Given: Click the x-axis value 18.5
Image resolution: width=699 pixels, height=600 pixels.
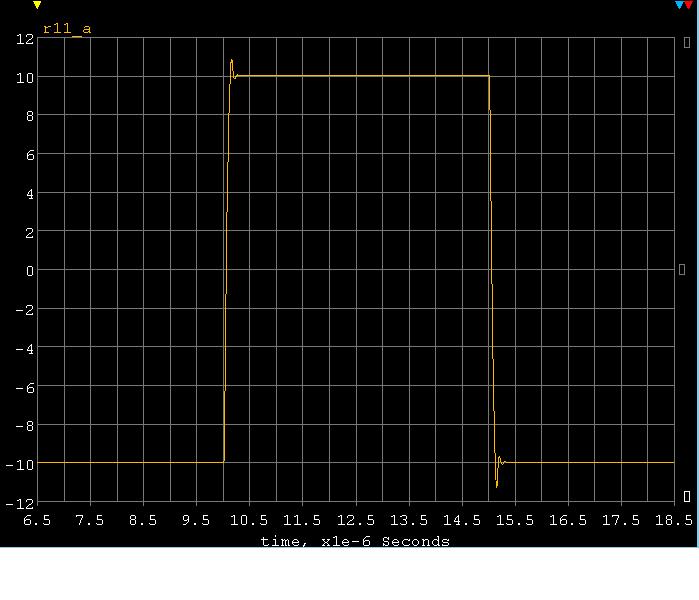Looking at the screenshot, I should [674, 520].
